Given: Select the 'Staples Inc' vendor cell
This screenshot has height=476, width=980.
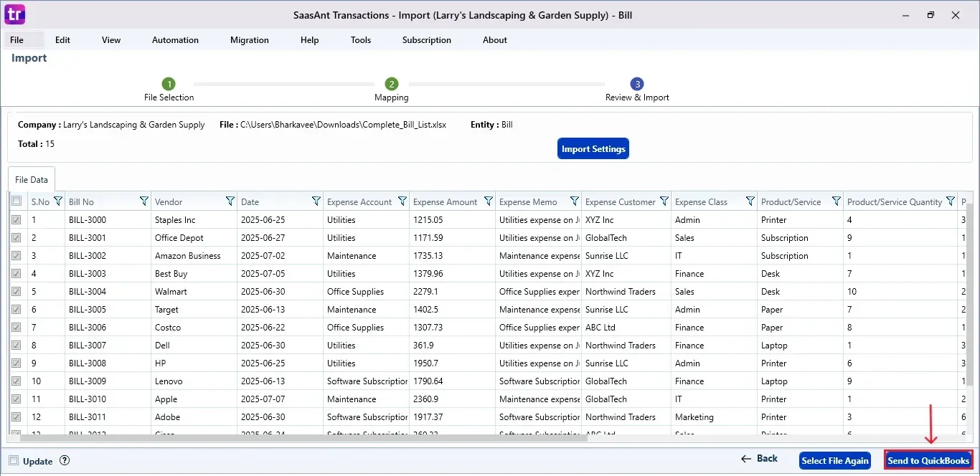Looking at the screenshot, I should 194,220.
